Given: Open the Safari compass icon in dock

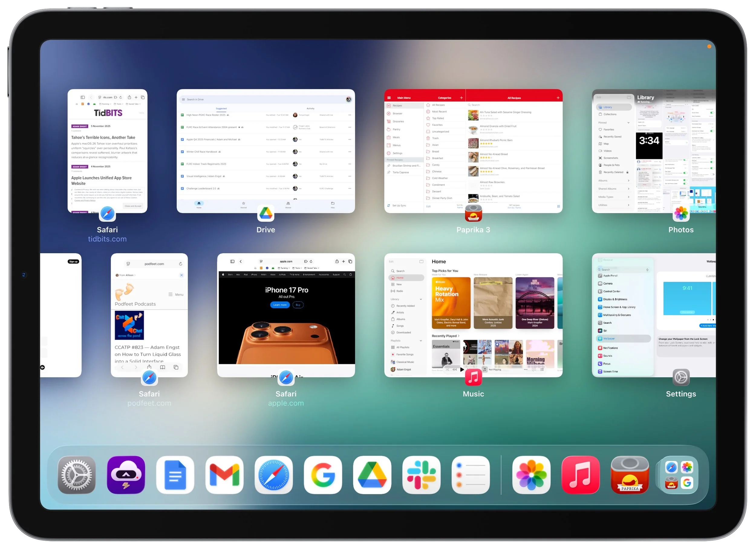Looking at the screenshot, I should [273, 475].
